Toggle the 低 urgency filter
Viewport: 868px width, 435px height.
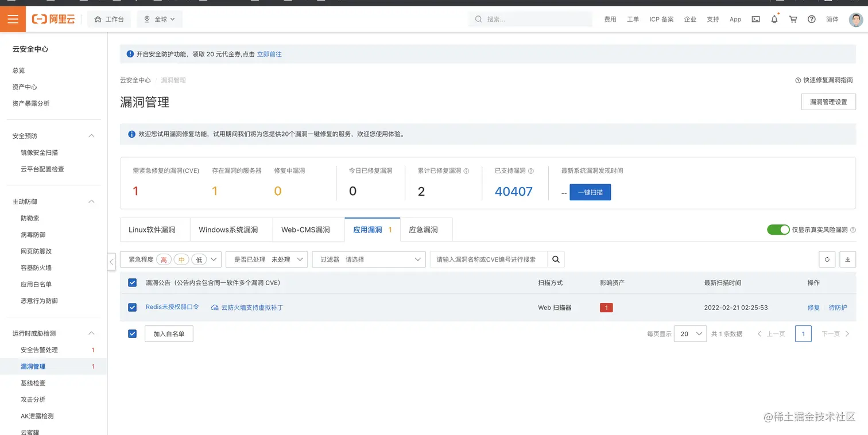[x=199, y=259]
